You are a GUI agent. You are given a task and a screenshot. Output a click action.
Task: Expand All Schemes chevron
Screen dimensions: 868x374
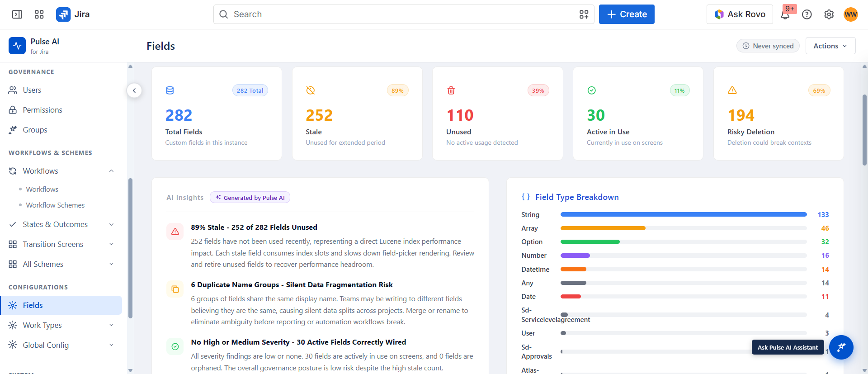click(x=111, y=264)
